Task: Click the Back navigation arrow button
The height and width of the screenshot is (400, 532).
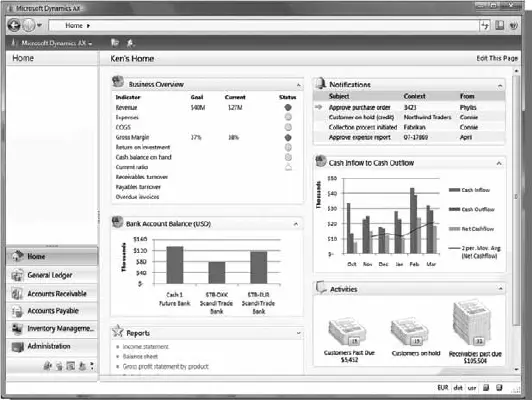Action: pos(14,25)
